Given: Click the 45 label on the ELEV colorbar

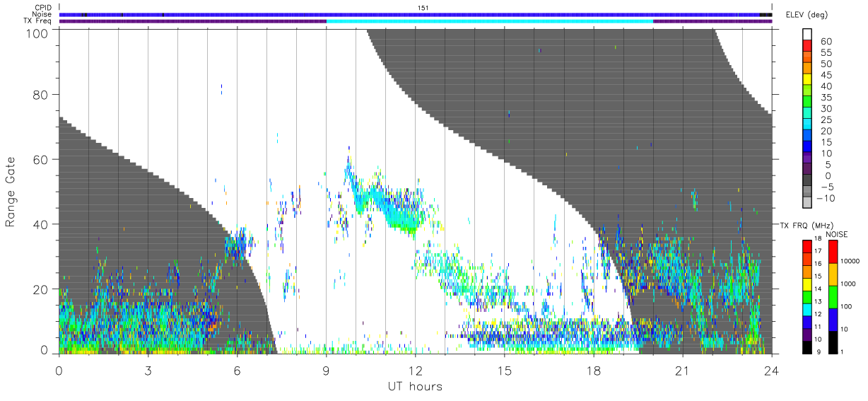Looking at the screenshot, I should [x=826, y=76].
